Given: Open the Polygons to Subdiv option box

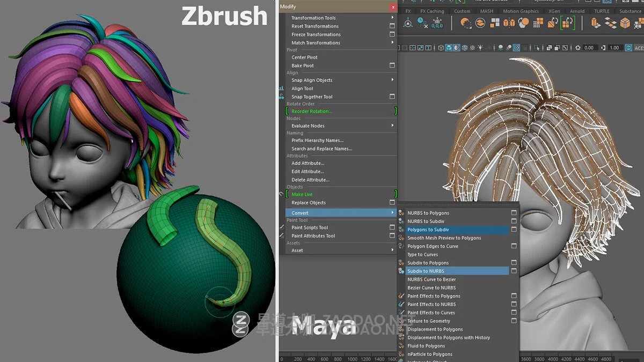Looking at the screenshot, I should (514, 230).
